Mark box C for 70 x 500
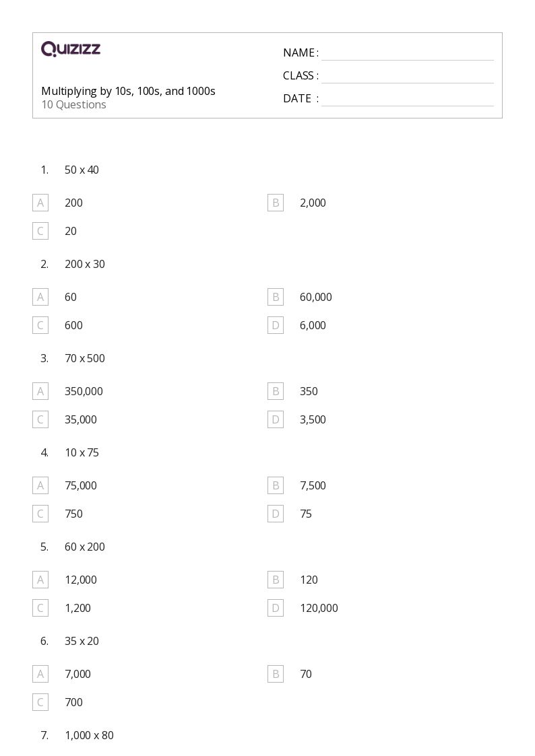The height and width of the screenshot is (756, 535). (x=40, y=419)
